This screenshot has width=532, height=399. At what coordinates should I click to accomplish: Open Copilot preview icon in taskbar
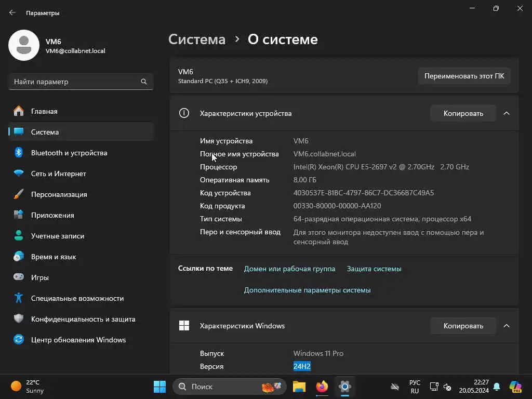tap(515, 387)
